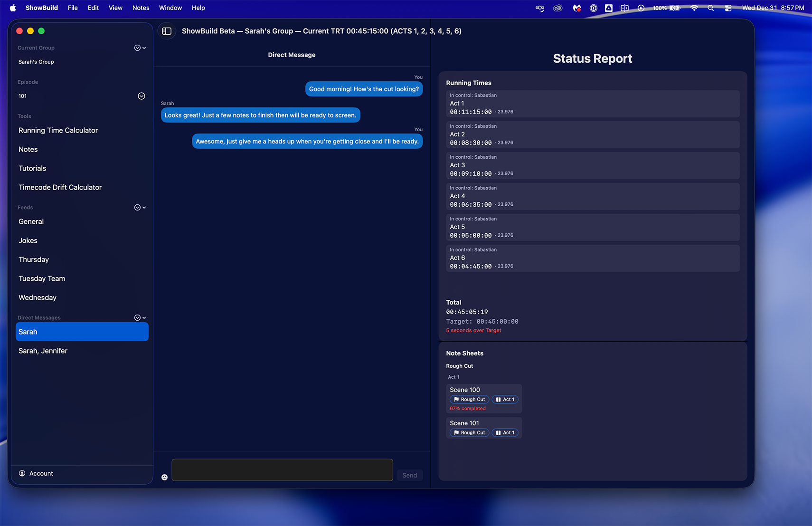Select the Tuesday Team feed
The width and height of the screenshot is (812, 526).
coord(42,278)
